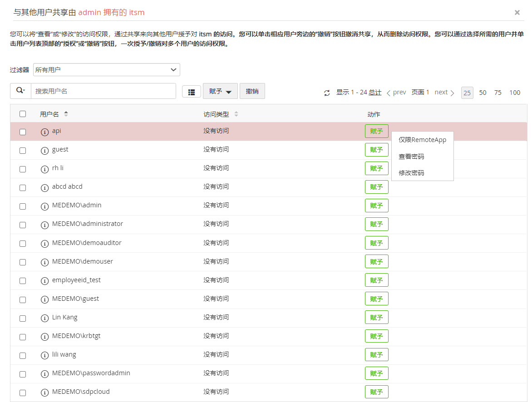Click 赋予 for employeeid_test
Image resolution: width=532 pixels, height=402 pixels.
(x=377, y=280)
